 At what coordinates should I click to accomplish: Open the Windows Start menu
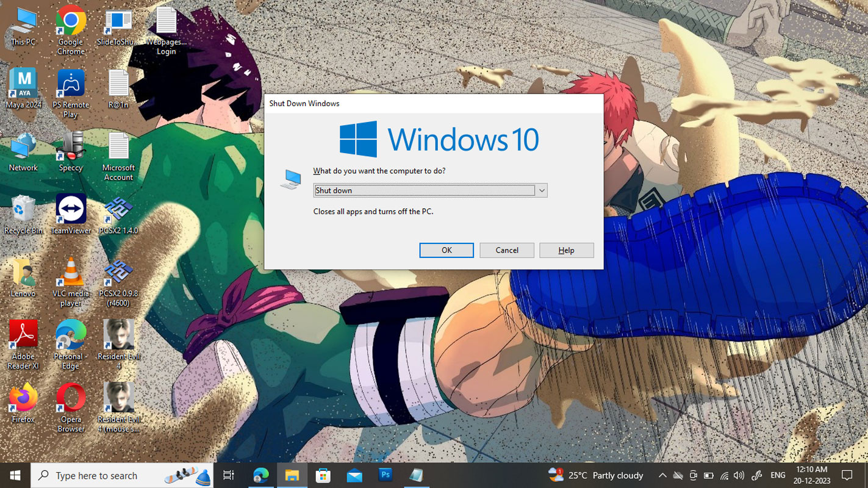[15, 475]
